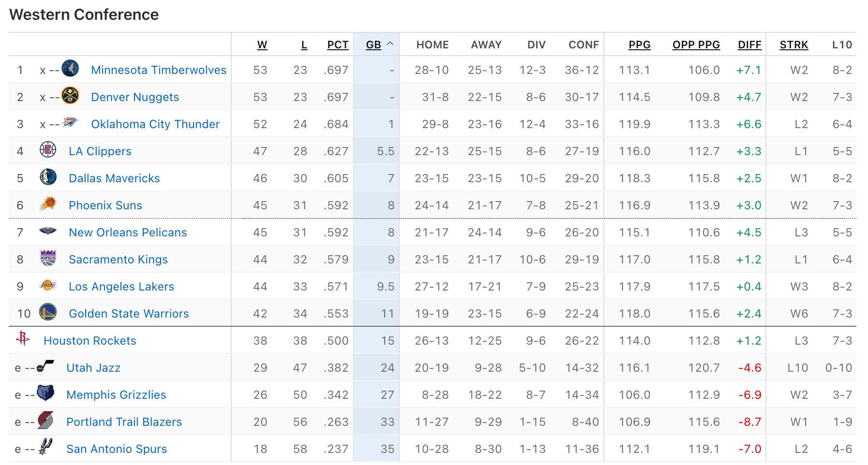
Task: Click the Houston Rockets logo icon
Action: click(x=23, y=339)
